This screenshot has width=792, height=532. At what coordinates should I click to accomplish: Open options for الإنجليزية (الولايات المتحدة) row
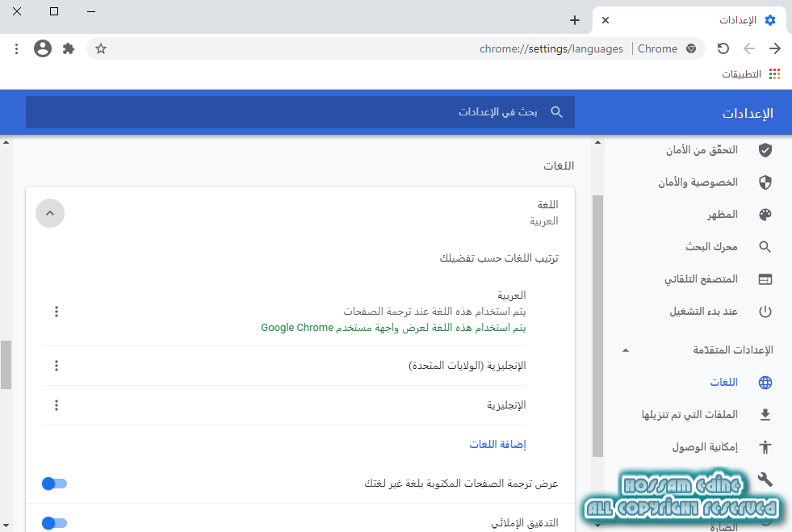57,365
